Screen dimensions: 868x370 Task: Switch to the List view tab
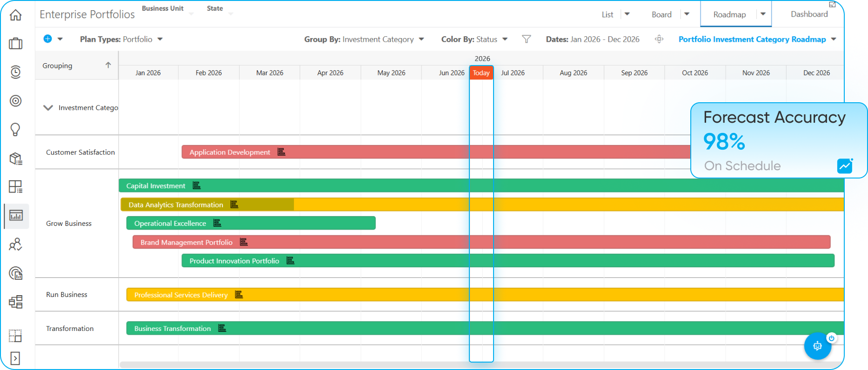608,14
